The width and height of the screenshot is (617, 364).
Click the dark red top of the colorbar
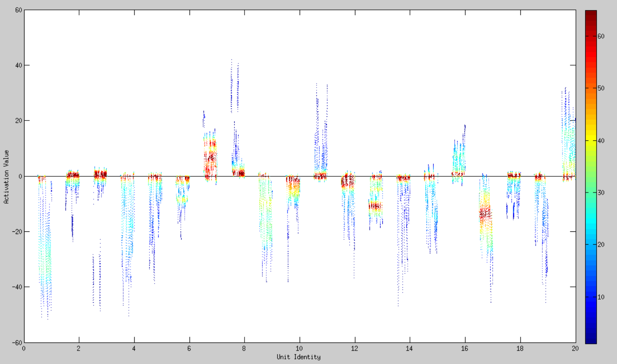(591, 13)
